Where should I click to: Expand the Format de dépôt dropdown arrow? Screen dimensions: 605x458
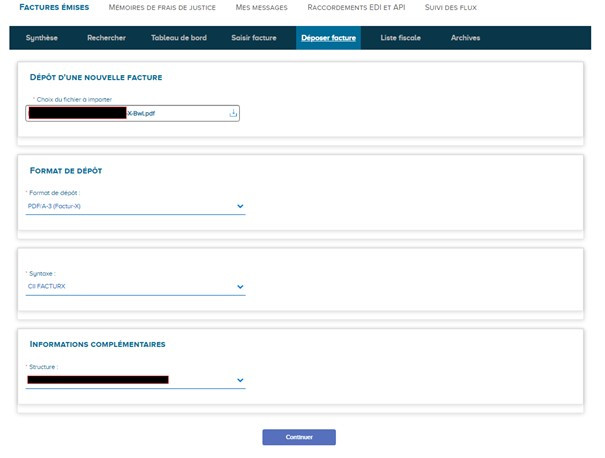(240, 206)
